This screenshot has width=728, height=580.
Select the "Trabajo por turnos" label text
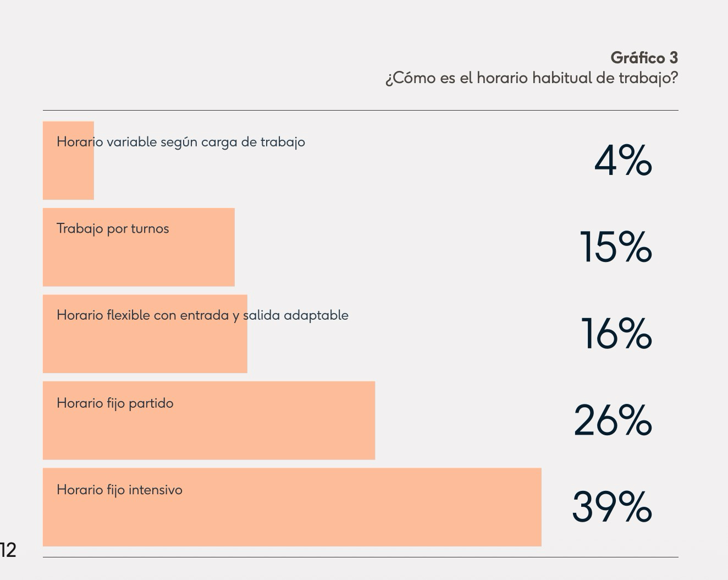click(x=113, y=228)
